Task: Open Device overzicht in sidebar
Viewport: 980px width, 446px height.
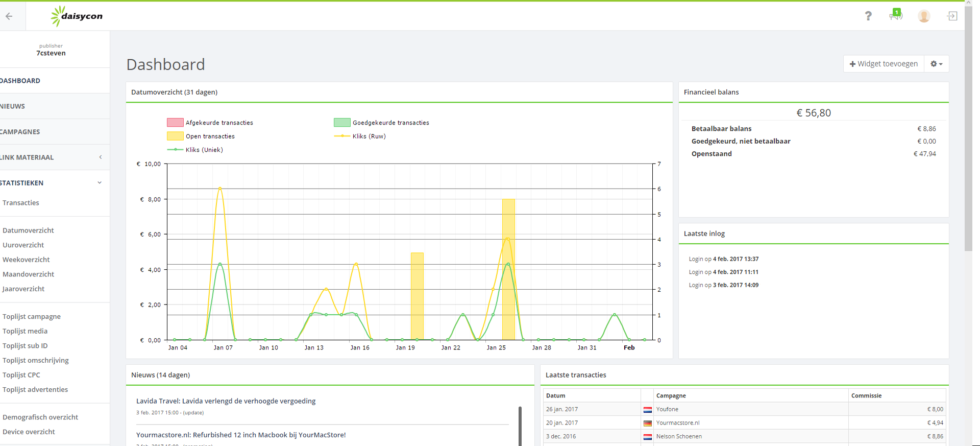Action: [29, 432]
